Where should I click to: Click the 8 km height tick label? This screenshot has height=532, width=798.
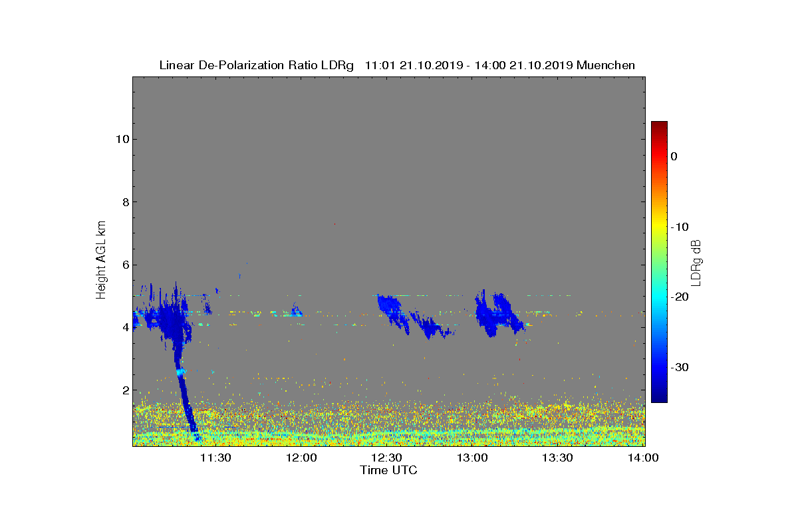pos(124,202)
